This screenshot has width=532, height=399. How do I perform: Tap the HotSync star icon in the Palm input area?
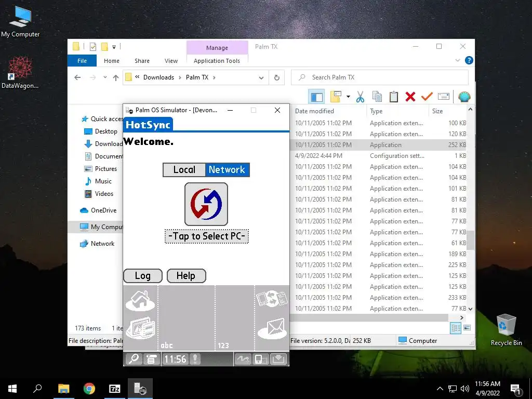tap(272, 299)
